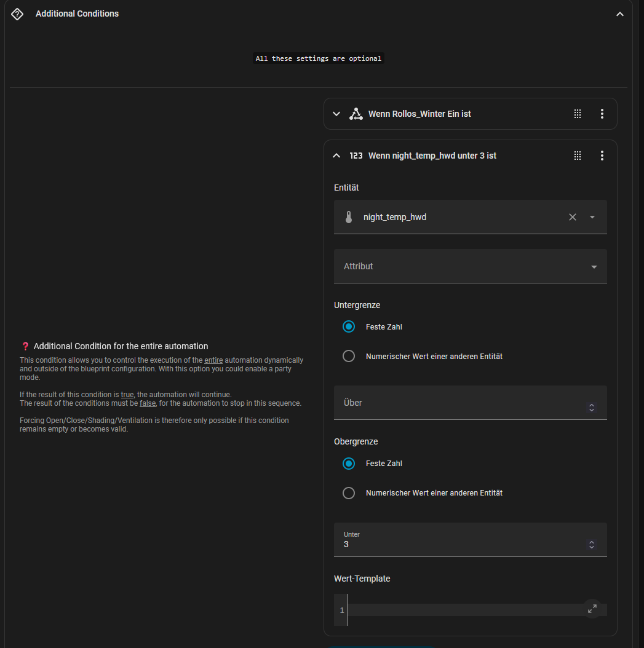Click the Rollos_Winter state condition icon
This screenshot has width=644, height=648.
click(356, 114)
